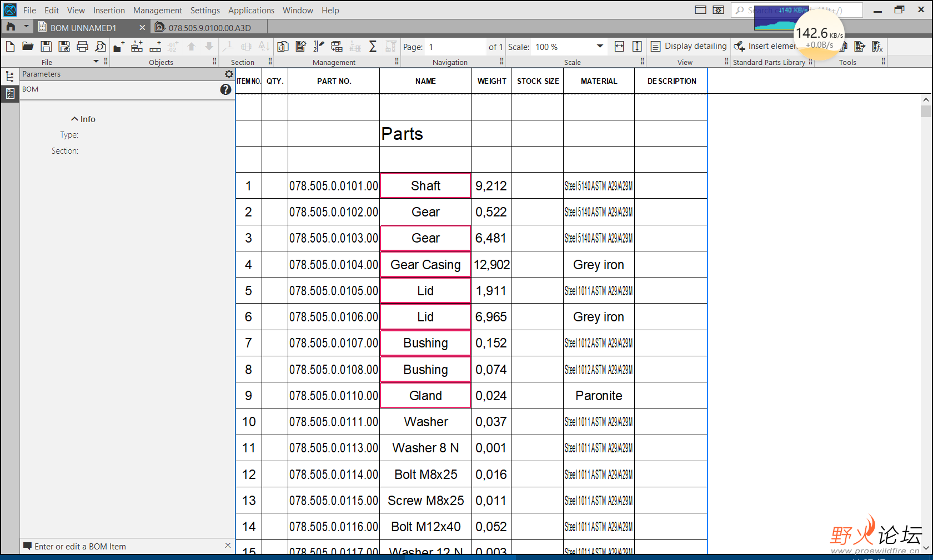The height and width of the screenshot is (560, 933).
Task: Click the arrange item numbers icon
Action: coord(319,47)
